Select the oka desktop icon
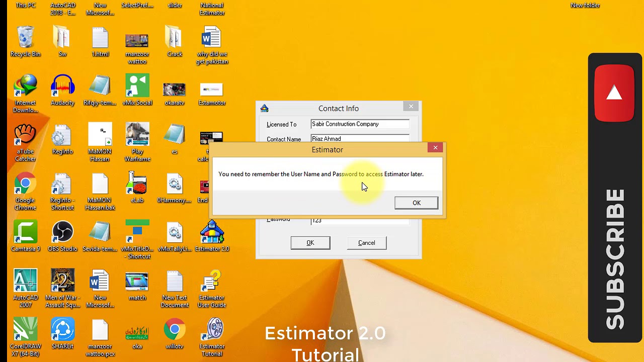Viewport: 644px width, 362px height. tap(137, 332)
